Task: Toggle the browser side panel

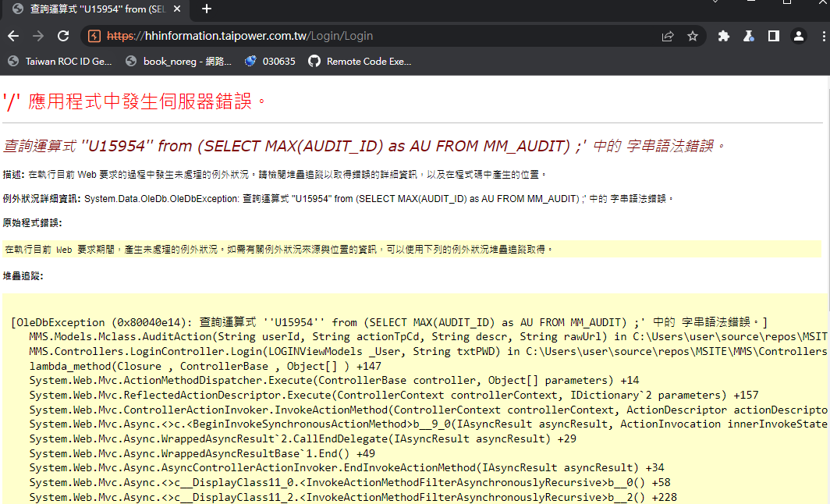Action: click(x=774, y=36)
